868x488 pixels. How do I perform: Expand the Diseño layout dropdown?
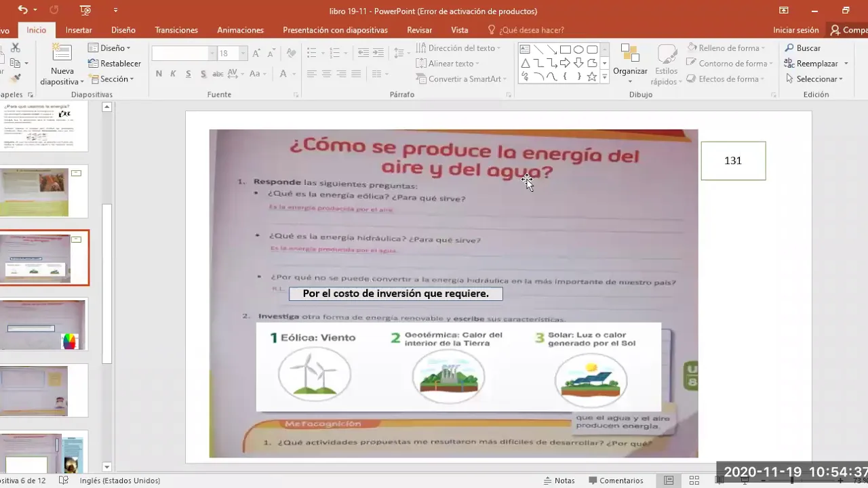[108, 48]
